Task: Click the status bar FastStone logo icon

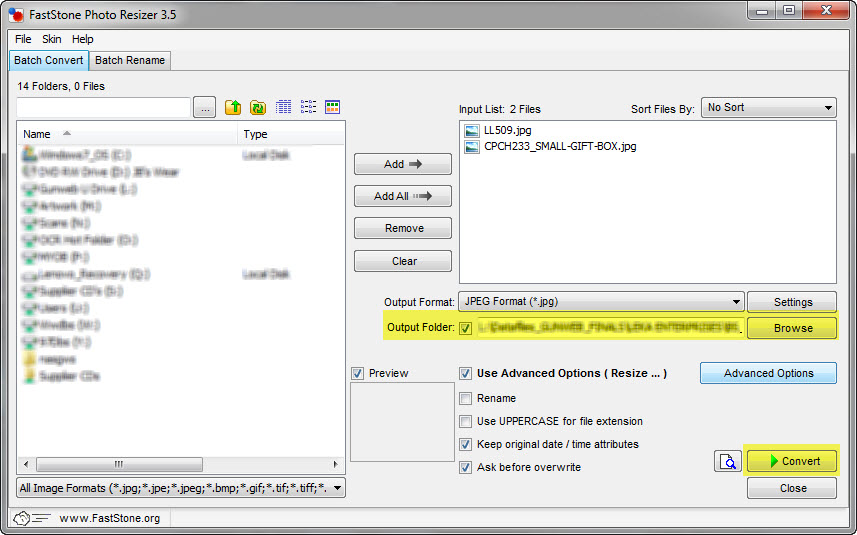Action: tap(31, 518)
